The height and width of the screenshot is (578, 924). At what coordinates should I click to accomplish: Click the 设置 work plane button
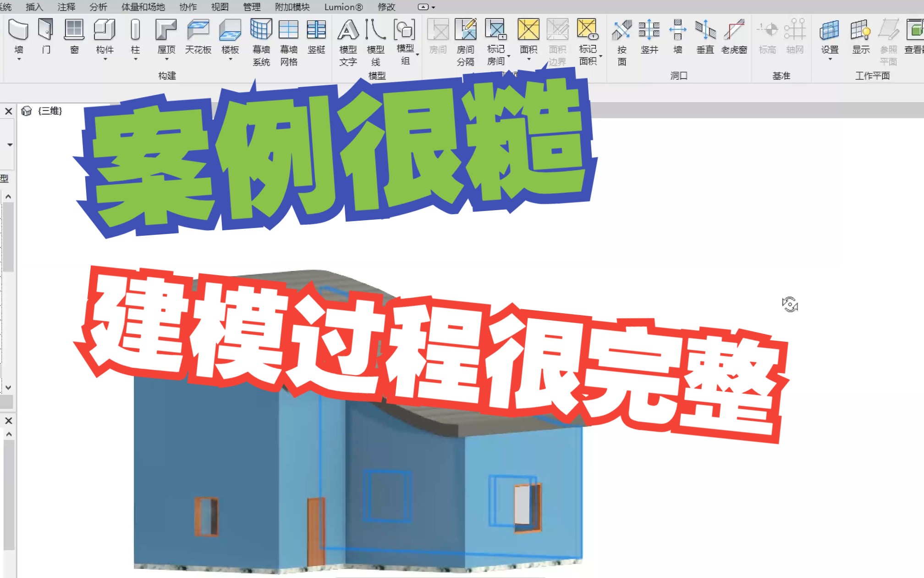pyautogui.click(x=830, y=30)
